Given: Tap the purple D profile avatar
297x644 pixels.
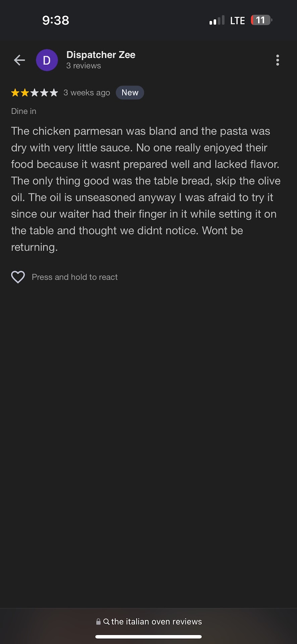Looking at the screenshot, I should [x=47, y=60].
